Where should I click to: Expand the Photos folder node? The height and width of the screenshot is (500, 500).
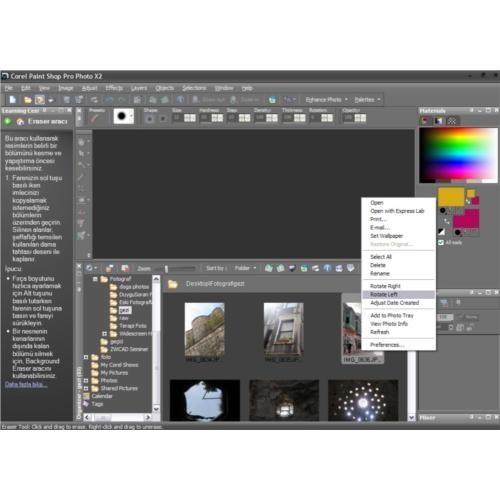click(x=86, y=380)
